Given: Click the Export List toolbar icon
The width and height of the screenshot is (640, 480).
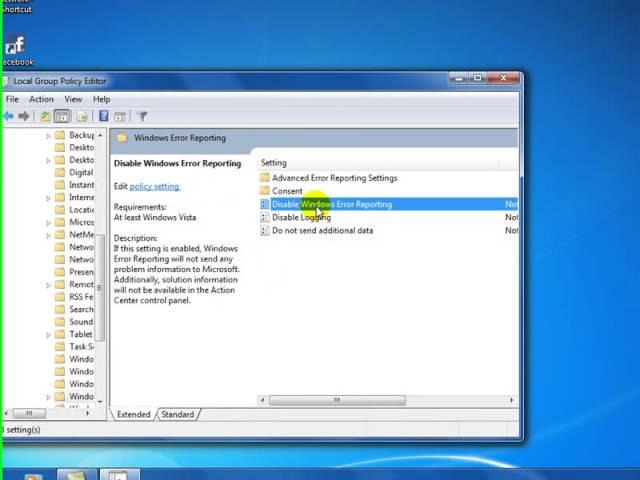Looking at the screenshot, I should [x=82, y=117].
